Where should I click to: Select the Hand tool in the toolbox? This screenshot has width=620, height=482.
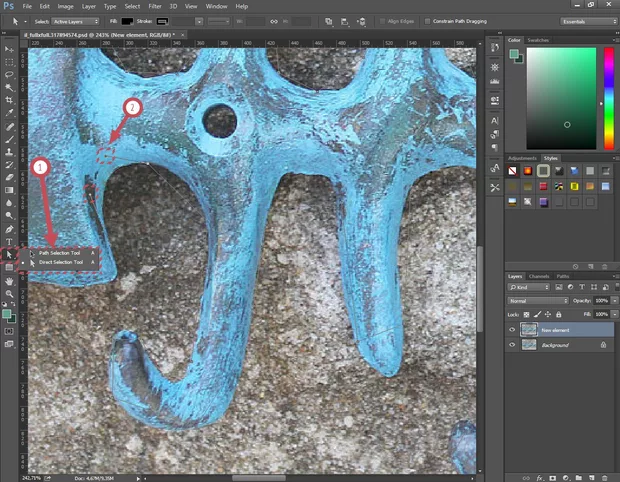tap(9, 281)
